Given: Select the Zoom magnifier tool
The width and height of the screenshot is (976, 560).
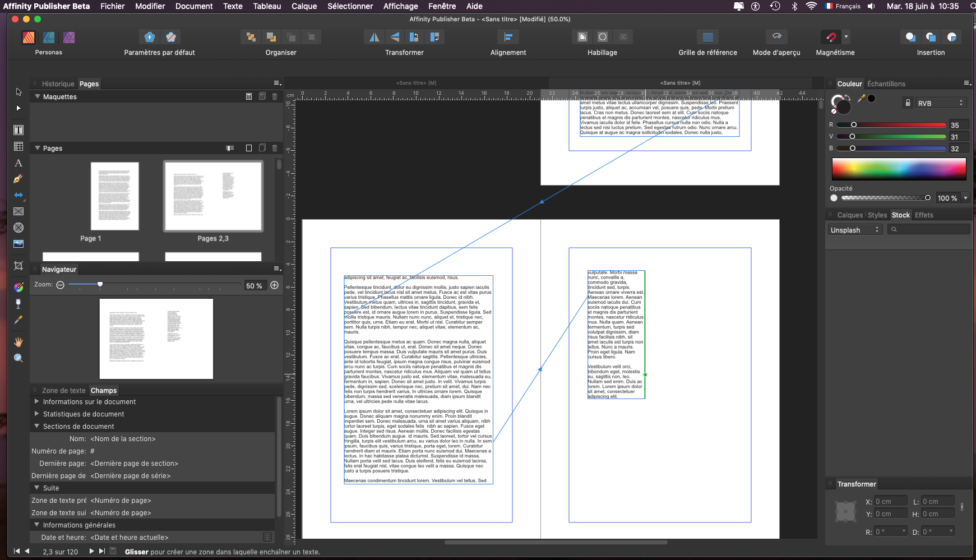Looking at the screenshot, I should coord(18,358).
